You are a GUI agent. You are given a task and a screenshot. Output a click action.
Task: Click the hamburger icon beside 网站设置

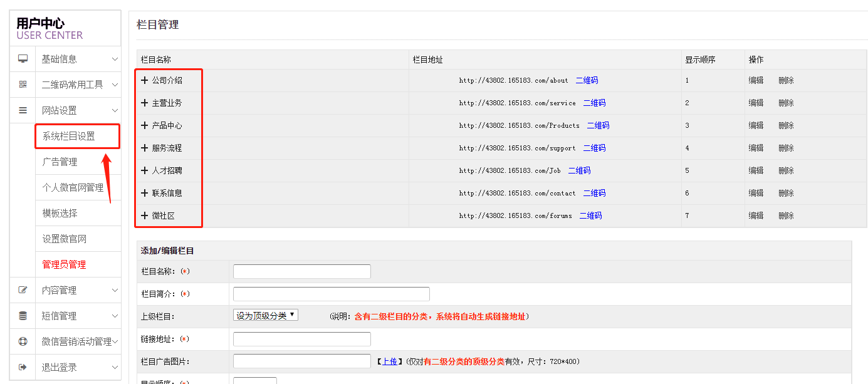(23, 110)
